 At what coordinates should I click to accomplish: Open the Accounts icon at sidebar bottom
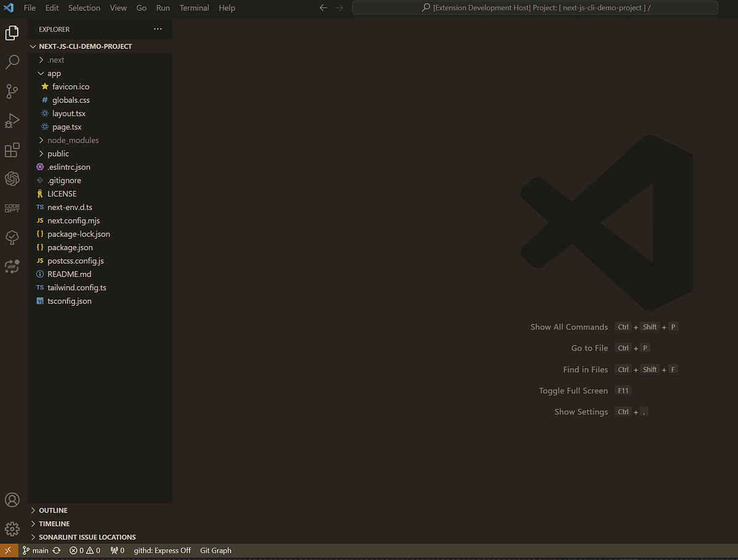(12, 500)
